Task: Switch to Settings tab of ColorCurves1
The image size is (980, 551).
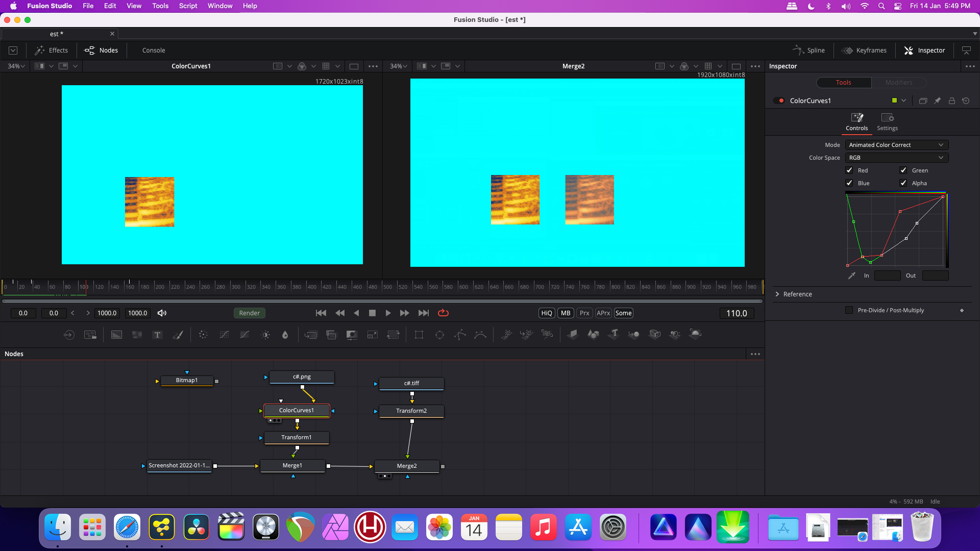Action: pos(887,122)
